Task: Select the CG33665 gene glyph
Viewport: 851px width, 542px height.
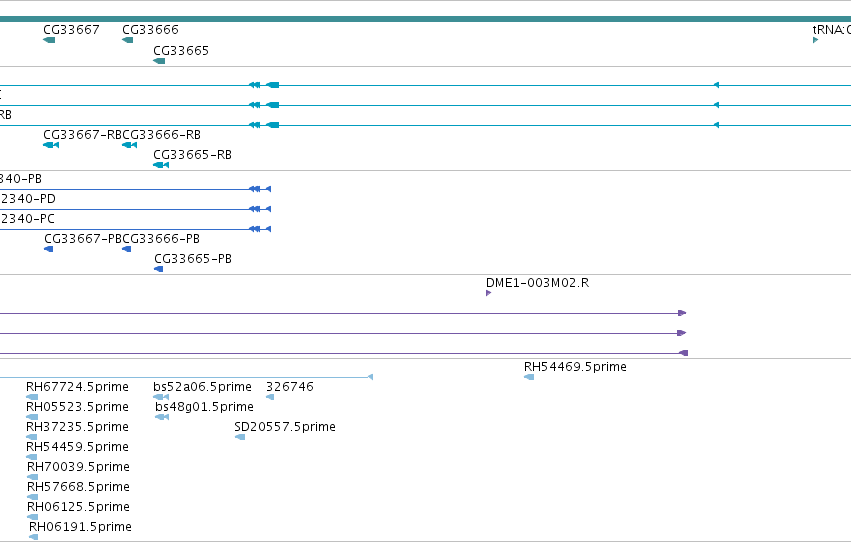Action: pyautogui.click(x=159, y=61)
